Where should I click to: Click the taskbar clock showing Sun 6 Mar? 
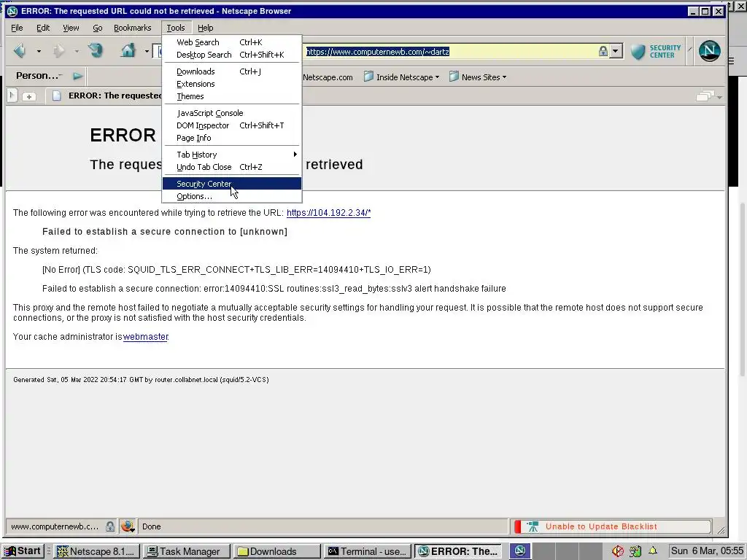(x=707, y=551)
